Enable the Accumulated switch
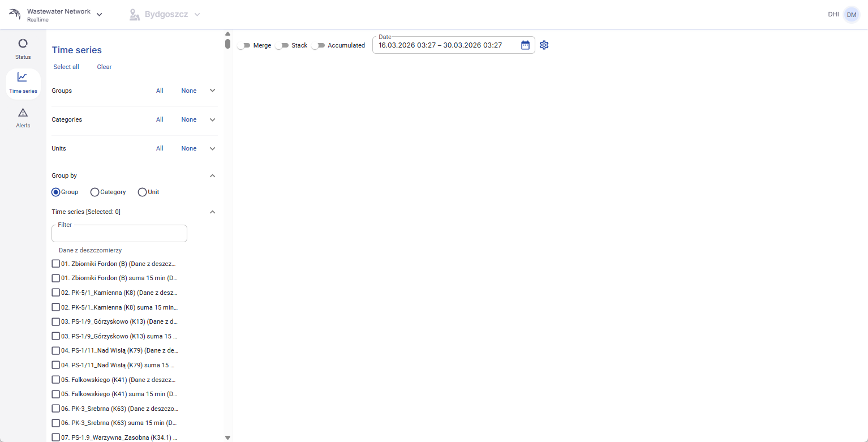 pos(318,45)
